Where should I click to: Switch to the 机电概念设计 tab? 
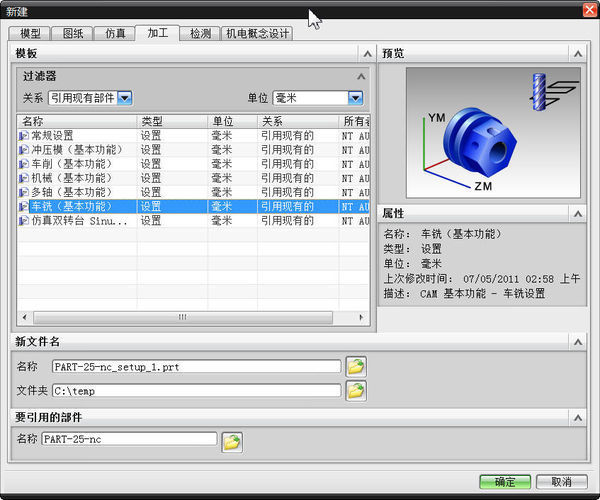[x=258, y=33]
